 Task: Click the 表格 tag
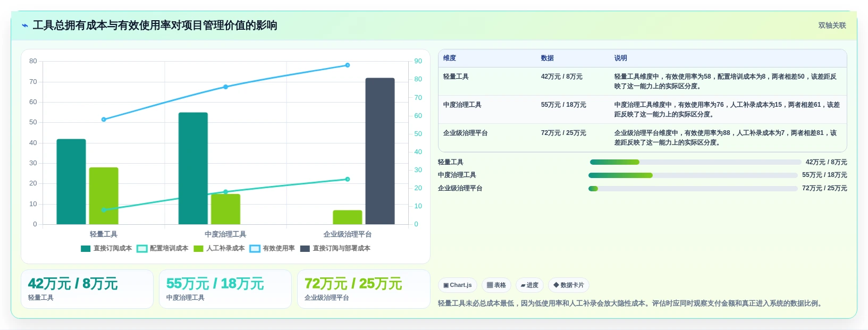[x=496, y=285]
